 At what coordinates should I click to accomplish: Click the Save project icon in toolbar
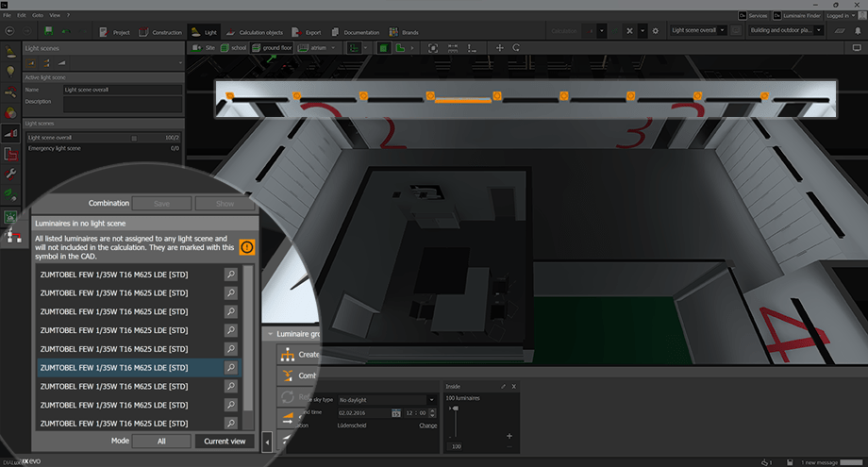pyautogui.click(x=49, y=31)
